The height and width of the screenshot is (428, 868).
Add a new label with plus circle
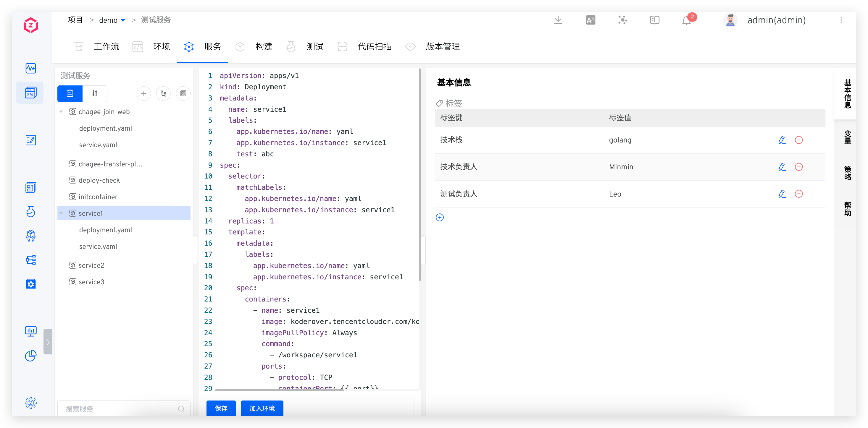(x=440, y=218)
